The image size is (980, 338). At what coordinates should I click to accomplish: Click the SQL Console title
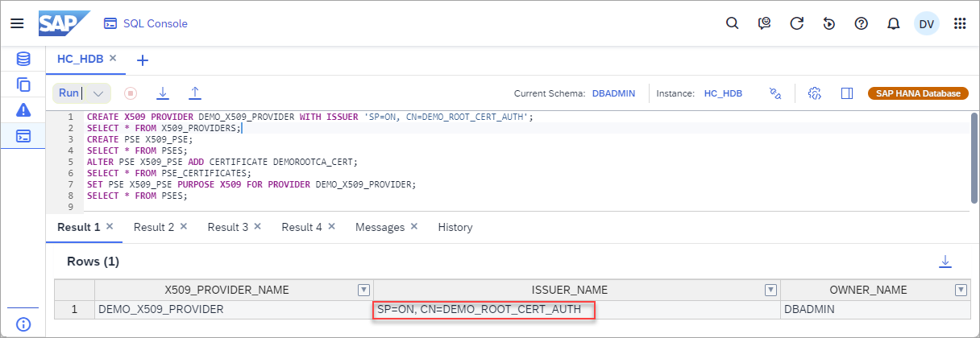(x=156, y=23)
